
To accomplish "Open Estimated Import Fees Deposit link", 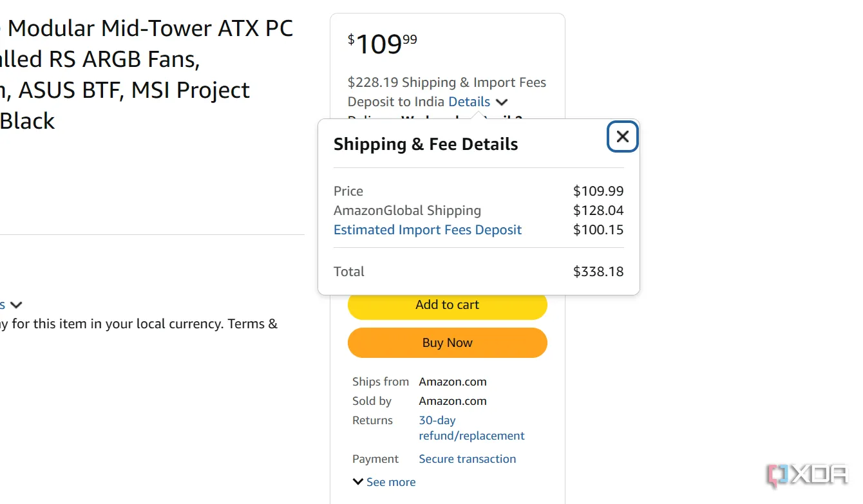I will (427, 230).
